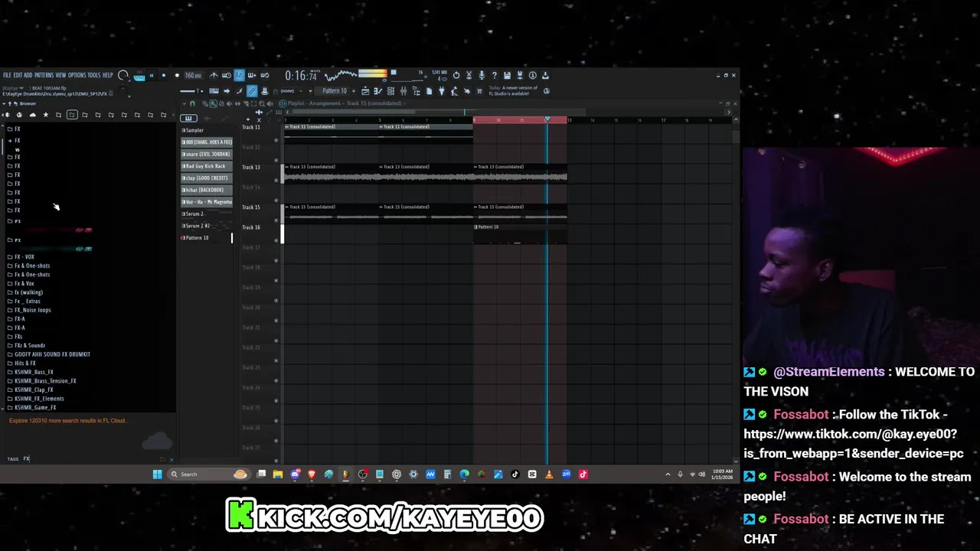Open the plugin picker plug icon
The height and width of the screenshot is (551, 980).
click(x=442, y=90)
